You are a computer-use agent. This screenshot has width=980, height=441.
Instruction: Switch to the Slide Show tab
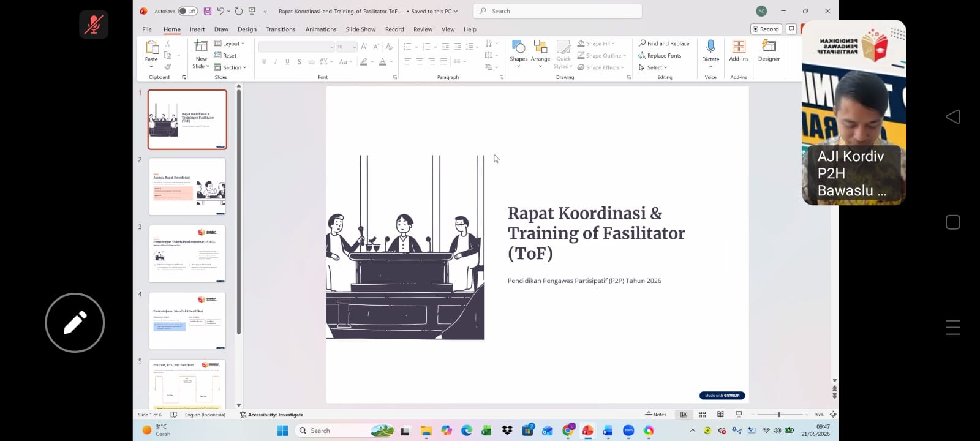(361, 29)
